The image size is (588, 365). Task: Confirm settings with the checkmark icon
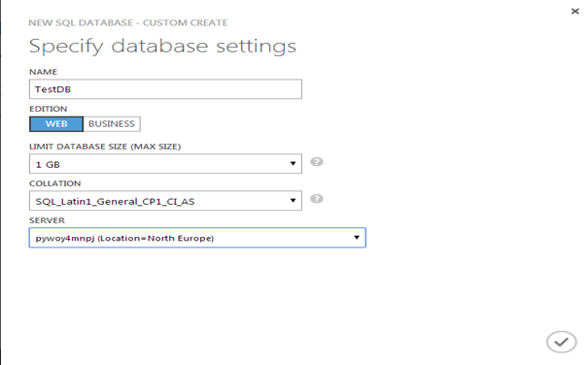point(561,342)
